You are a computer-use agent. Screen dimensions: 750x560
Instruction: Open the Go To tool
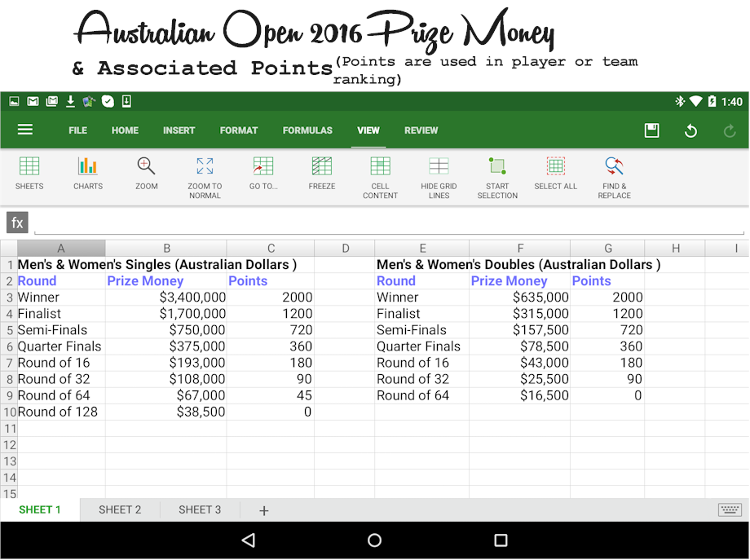tap(263, 173)
